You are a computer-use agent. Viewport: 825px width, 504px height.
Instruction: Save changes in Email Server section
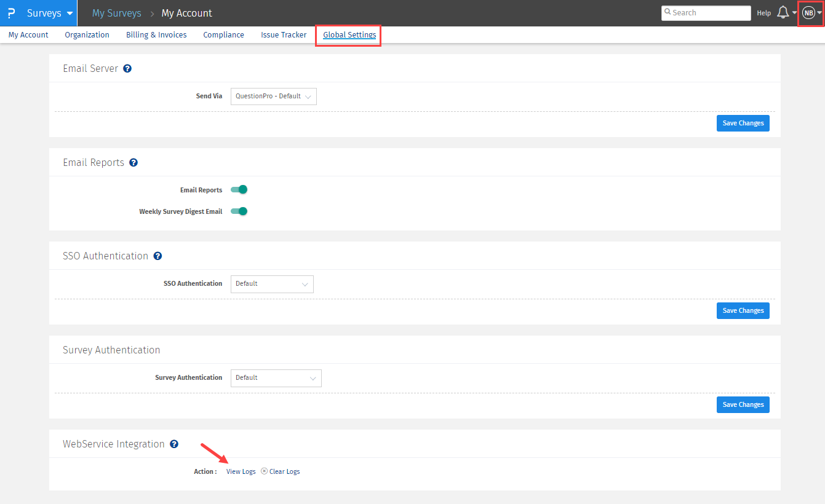click(743, 123)
